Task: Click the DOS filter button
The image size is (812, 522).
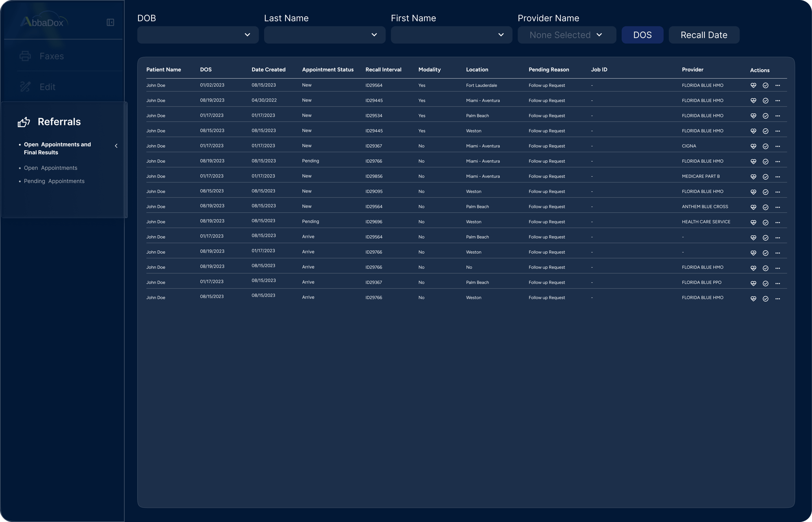Action: click(x=642, y=35)
